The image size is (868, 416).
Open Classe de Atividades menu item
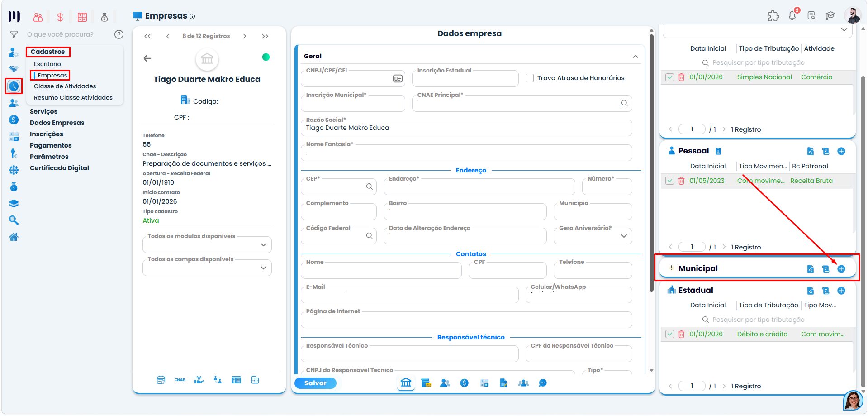[65, 86]
